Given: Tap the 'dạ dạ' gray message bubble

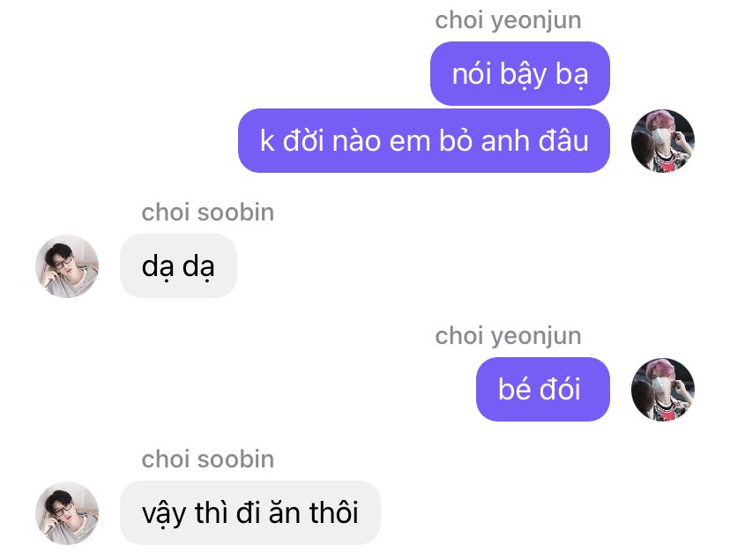Looking at the screenshot, I should (178, 265).
